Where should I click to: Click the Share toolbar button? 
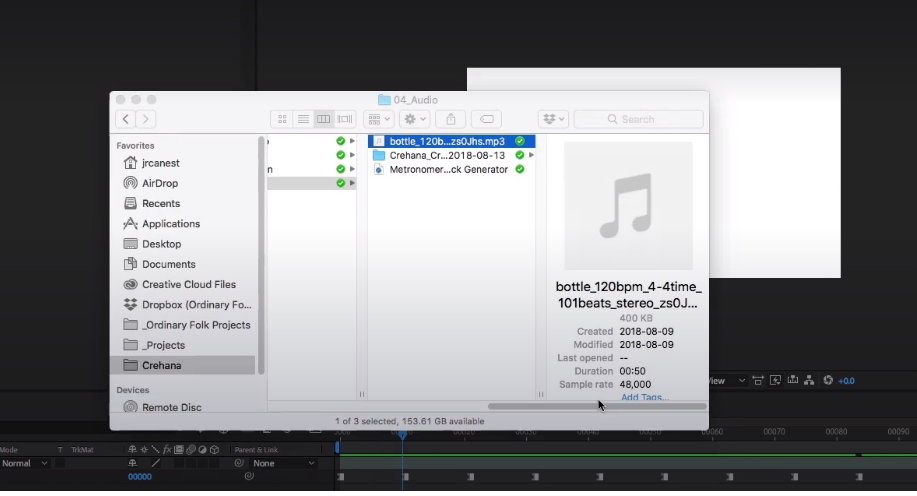(451, 119)
